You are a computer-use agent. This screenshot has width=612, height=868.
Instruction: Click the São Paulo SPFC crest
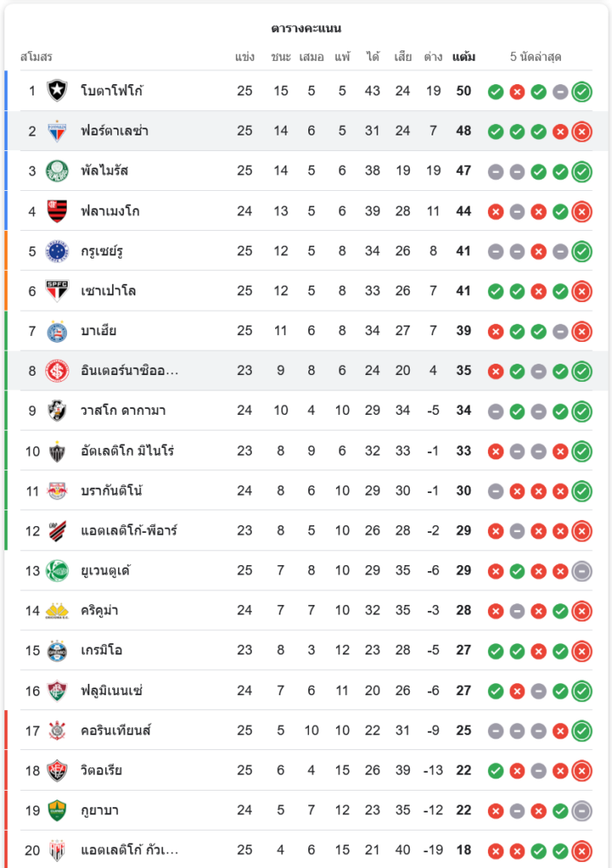click(57, 291)
